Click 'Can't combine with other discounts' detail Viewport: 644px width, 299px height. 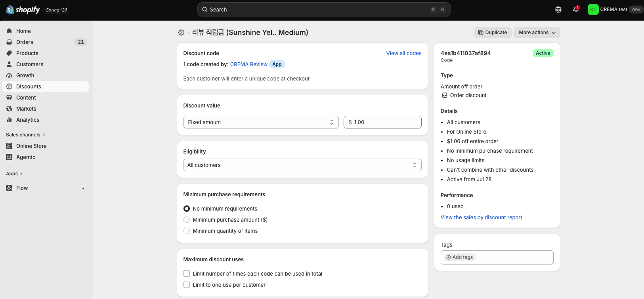tap(490, 170)
